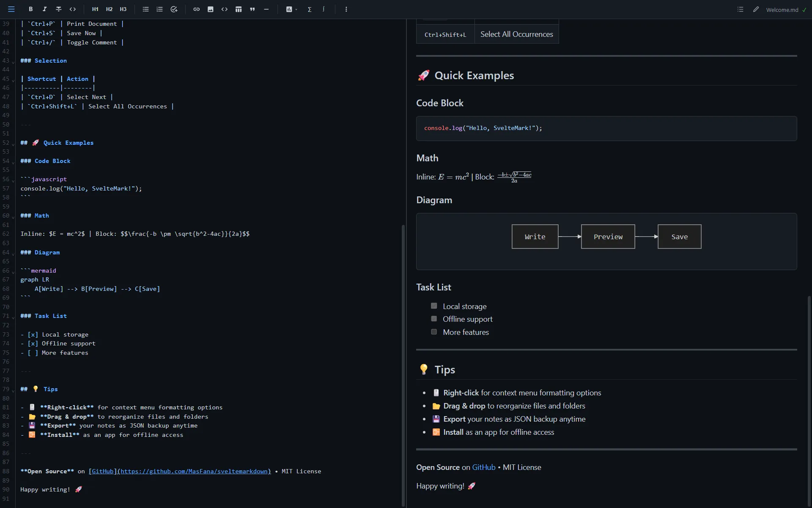
Task: Click the Write node in diagram
Action: tap(535, 237)
